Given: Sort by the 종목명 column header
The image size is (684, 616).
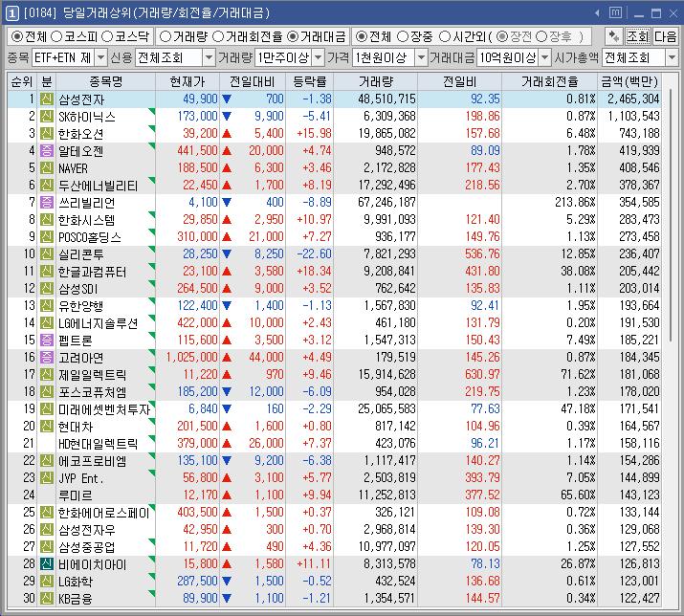Looking at the screenshot, I should pos(105,81).
